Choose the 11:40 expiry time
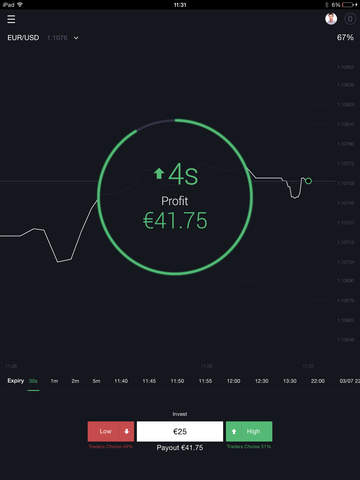 click(x=121, y=381)
